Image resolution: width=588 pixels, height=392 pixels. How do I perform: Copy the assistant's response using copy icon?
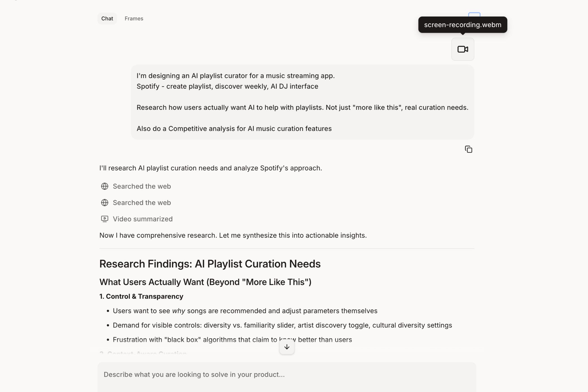click(x=468, y=149)
